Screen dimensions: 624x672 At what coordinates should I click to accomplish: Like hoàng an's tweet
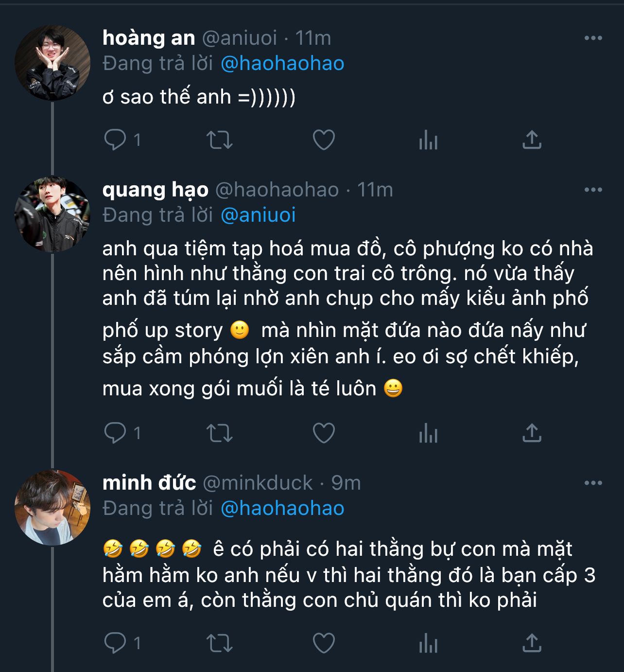click(x=324, y=140)
